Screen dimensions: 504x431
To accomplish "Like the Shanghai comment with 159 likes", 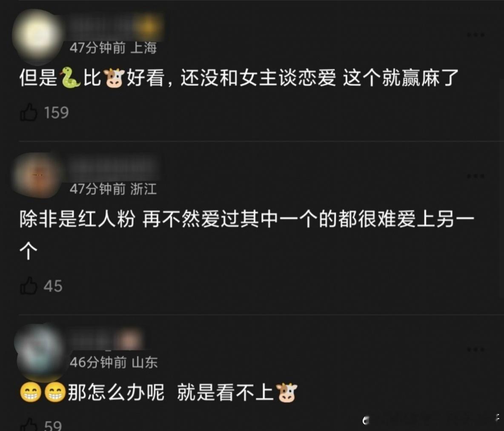I will point(29,112).
